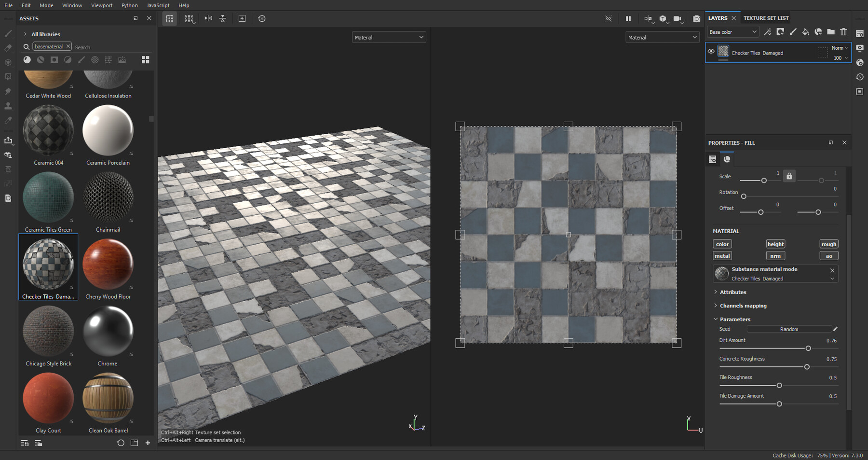Toggle the scale lock in Properties - Fill
This screenshot has height=460, width=868.
[x=789, y=176]
